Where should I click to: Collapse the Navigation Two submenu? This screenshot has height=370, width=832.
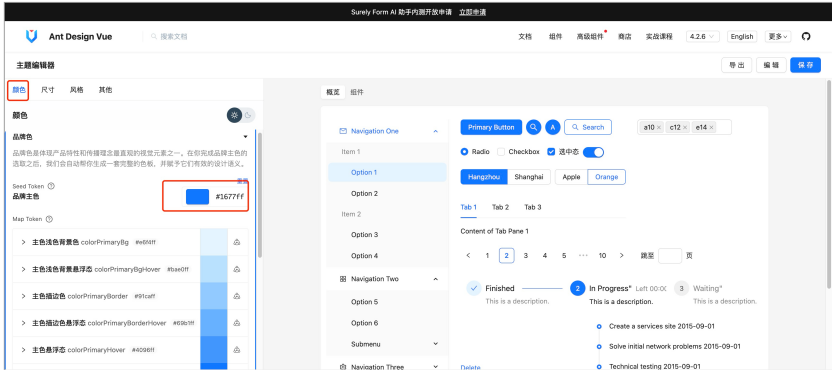(x=436, y=279)
